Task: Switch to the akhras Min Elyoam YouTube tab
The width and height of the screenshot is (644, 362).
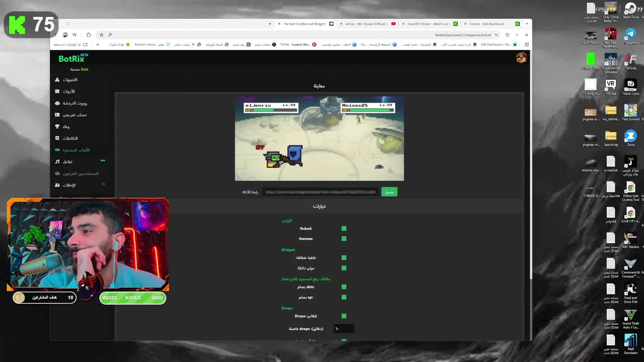Action: pos(368,24)
